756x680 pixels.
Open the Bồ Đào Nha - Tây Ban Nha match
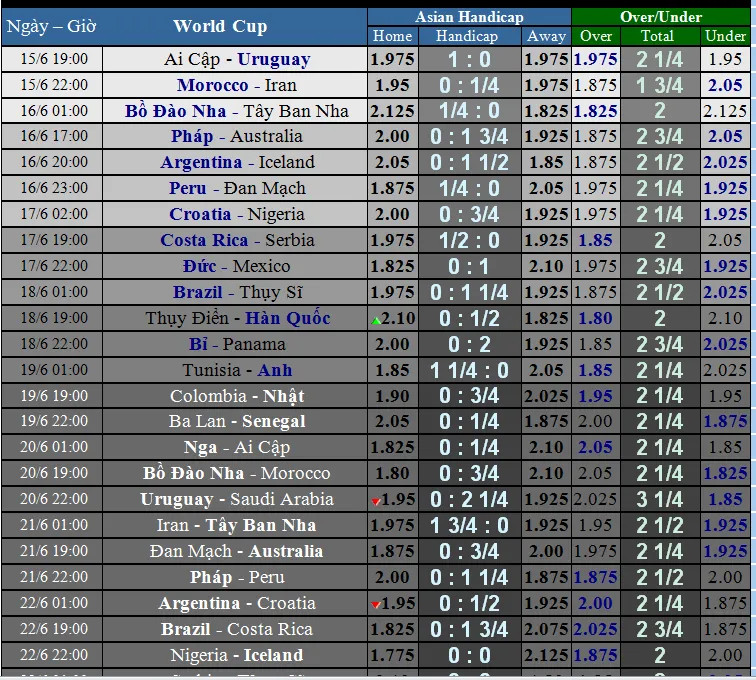click(x=237, y=111)
